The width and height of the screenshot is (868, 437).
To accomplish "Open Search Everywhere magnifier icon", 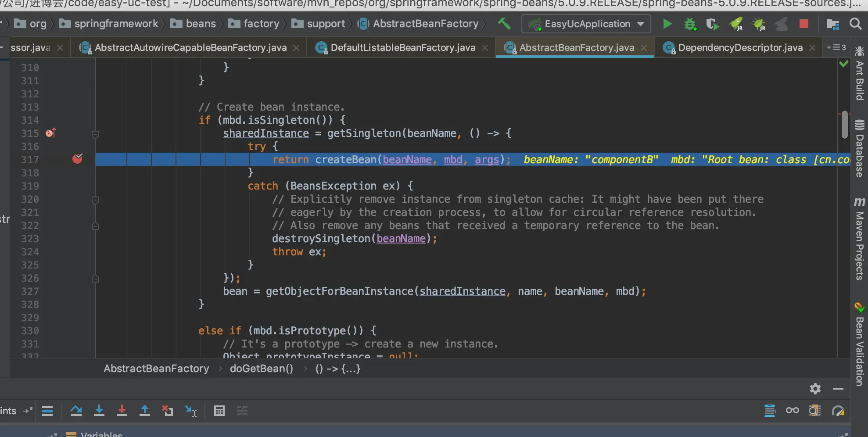I will (x=855, y=24).
